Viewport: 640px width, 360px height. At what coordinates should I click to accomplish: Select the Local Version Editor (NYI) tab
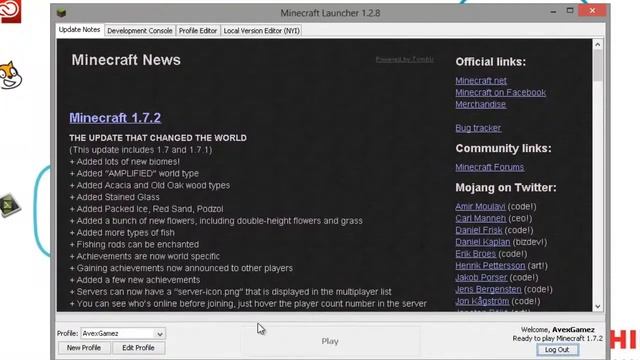point(262,31)
